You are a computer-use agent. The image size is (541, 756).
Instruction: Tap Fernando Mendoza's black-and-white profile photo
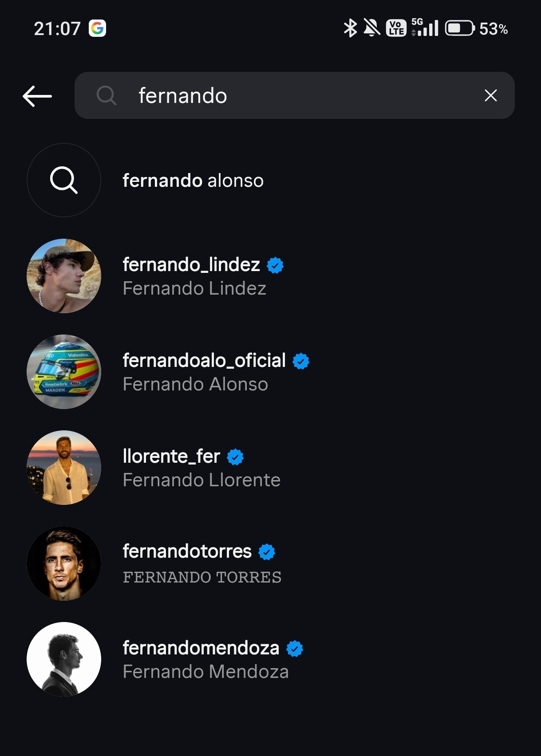(64, 659)
